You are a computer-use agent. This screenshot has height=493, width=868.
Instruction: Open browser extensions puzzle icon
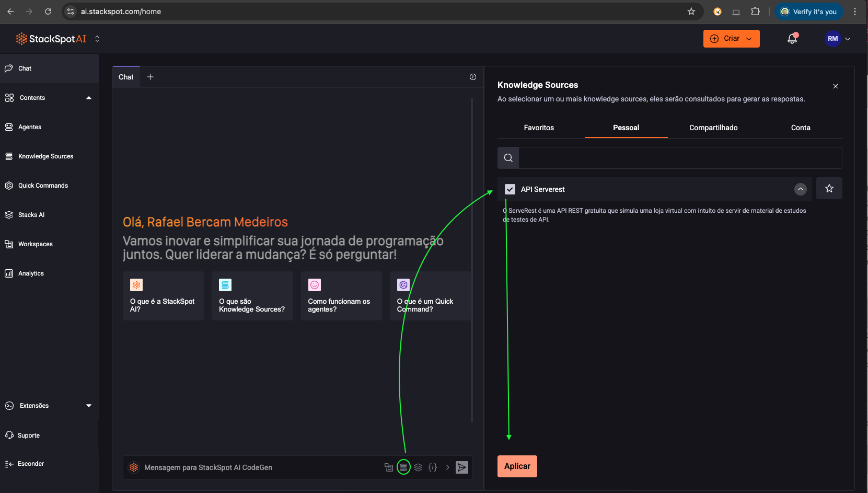(x=755, y=12)
